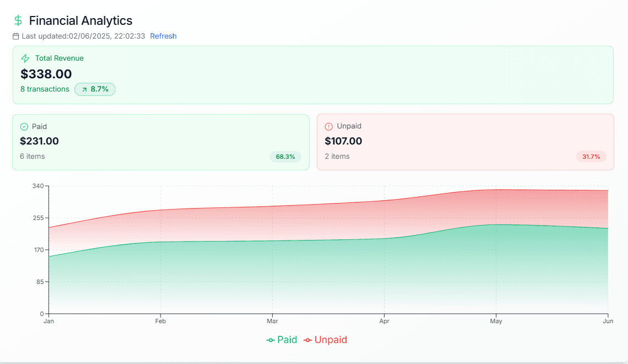
Task: Refresh the financial analytics data
Action: click(x=163, y=36)
